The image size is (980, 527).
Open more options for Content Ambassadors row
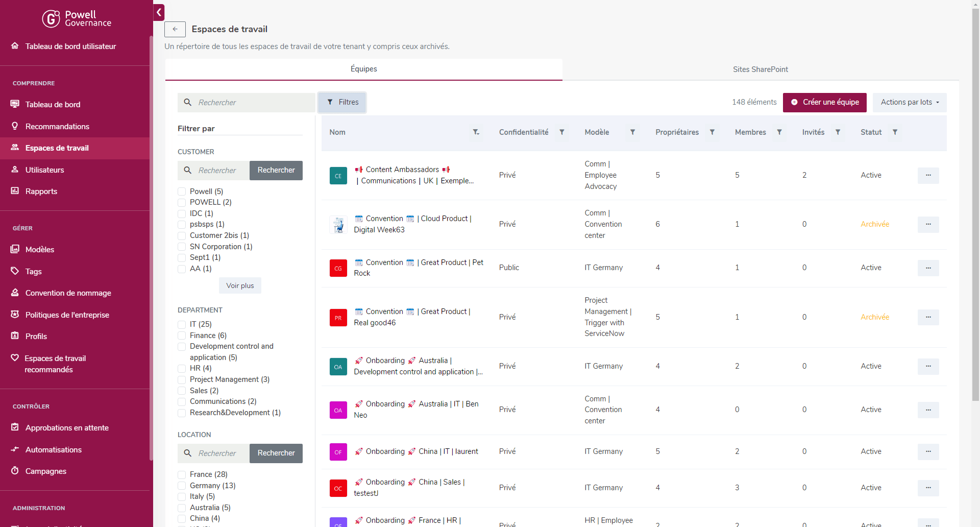coord(928,175)
